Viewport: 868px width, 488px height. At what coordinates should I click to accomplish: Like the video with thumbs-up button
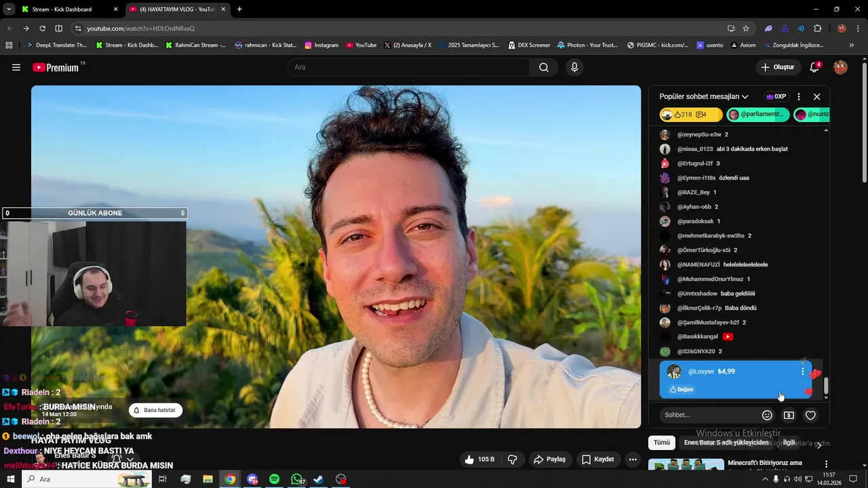pos(479,460)
